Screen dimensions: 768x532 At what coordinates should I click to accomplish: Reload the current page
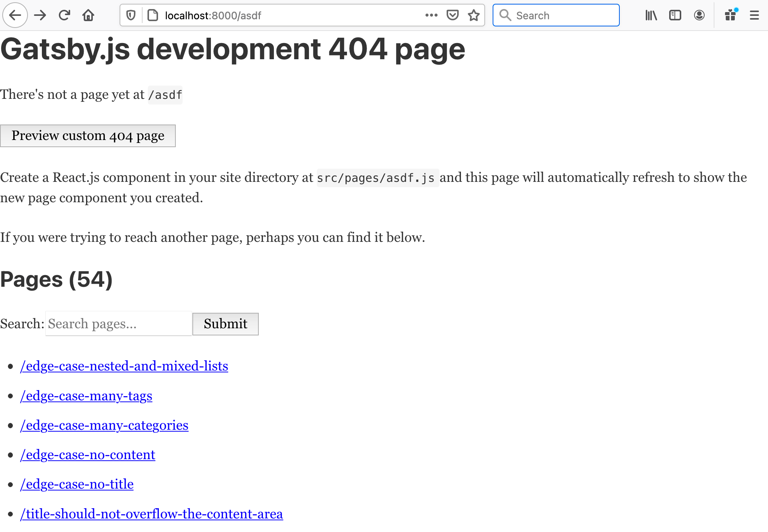(65, 15)
